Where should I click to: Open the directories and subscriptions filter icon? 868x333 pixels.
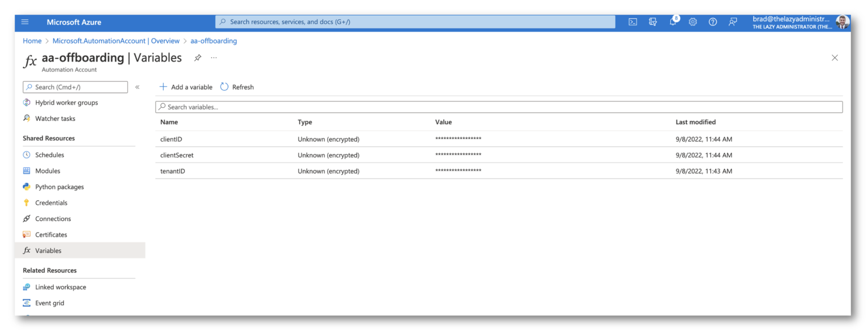click(653, 22)
